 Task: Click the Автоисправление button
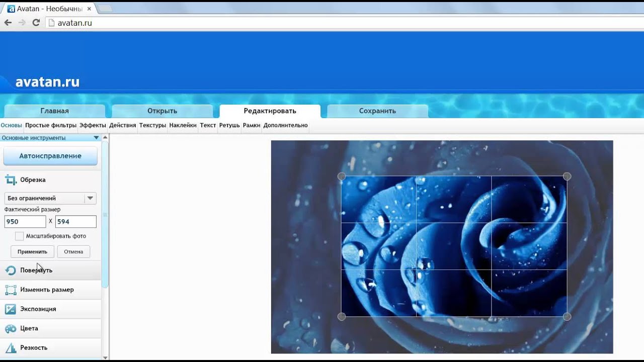point(50,156)
